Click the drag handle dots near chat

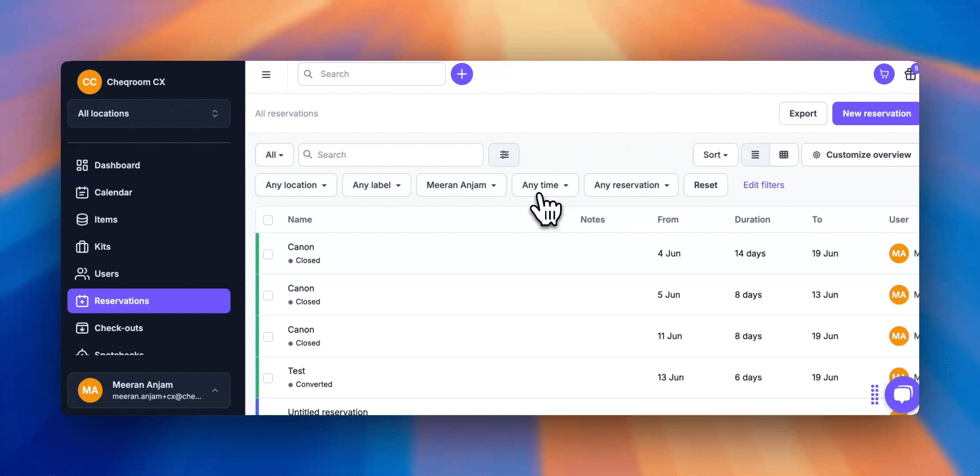pos(875,394)
